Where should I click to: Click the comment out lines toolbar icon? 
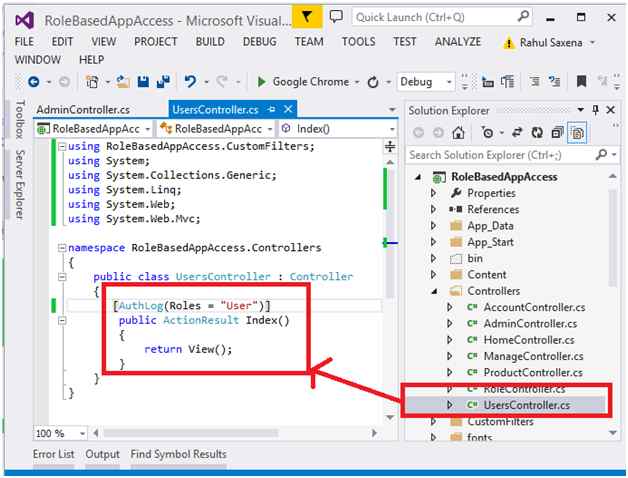555,82
